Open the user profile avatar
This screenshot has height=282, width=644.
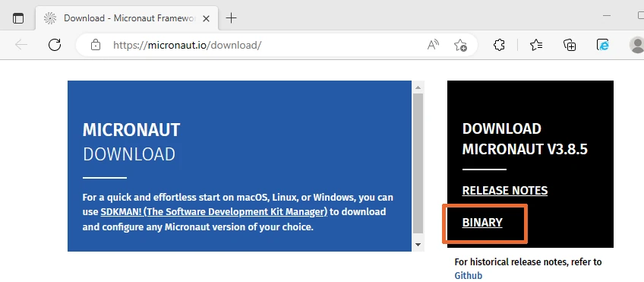636,45
